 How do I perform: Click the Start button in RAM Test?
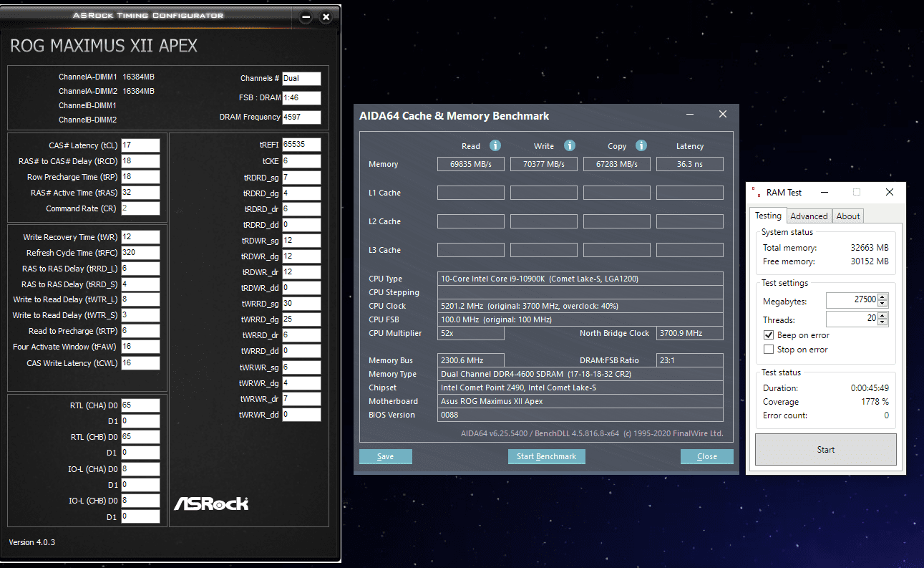pos(826,450)
